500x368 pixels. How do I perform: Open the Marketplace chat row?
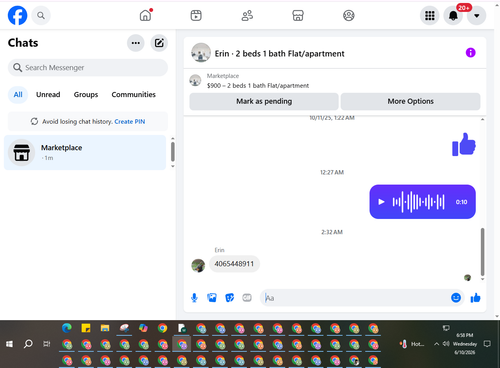85,153
